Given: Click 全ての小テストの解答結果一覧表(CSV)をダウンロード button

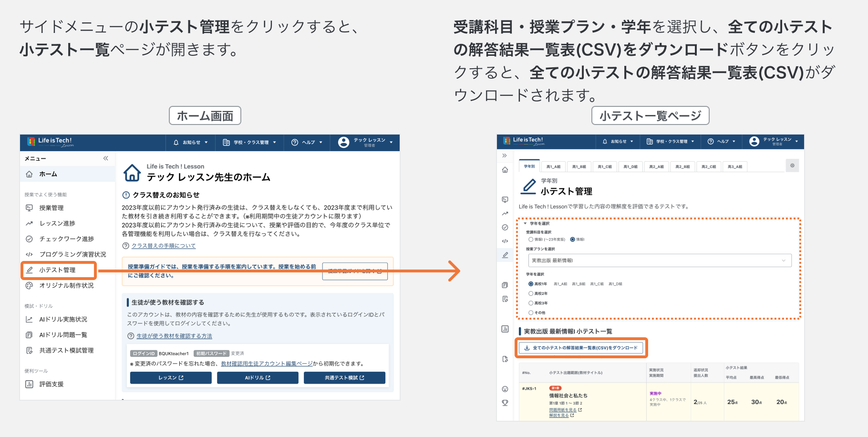Looking at the screenshot, I should tap(581, 348).
